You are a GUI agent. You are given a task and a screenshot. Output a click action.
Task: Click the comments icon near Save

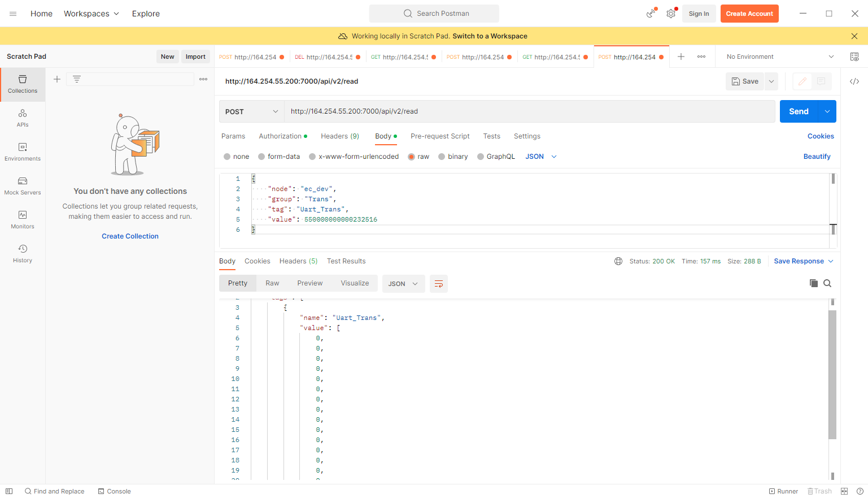click(x=821, y=81)
